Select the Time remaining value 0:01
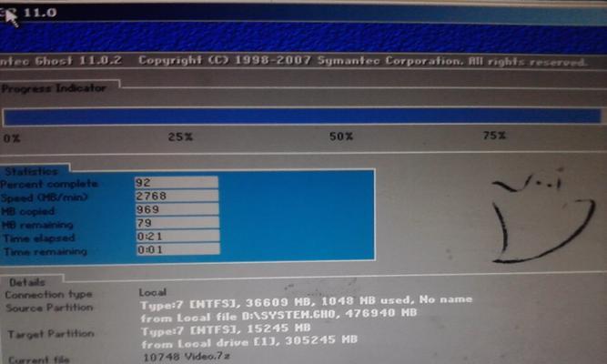The width and height of the screenshot is (607, 364). [178, 249]
